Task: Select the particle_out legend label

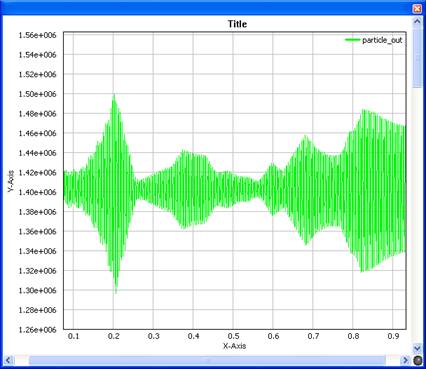Action: point(382,40)
